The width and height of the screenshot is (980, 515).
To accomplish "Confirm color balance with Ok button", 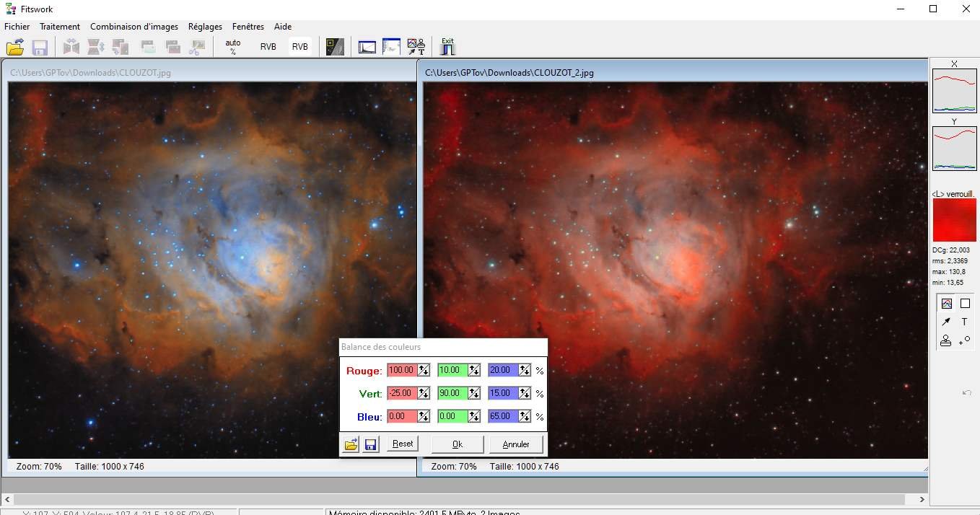I will 458,444.
